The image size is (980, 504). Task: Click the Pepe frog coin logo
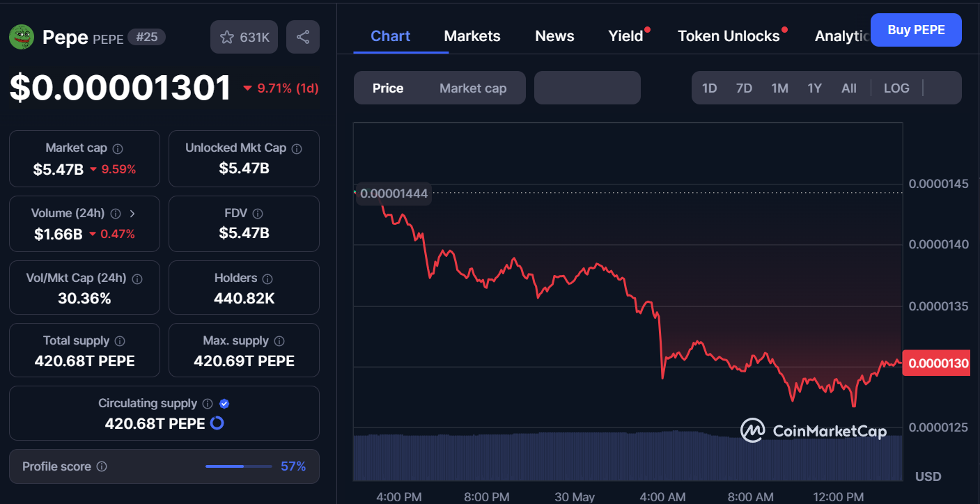[22, 37]
